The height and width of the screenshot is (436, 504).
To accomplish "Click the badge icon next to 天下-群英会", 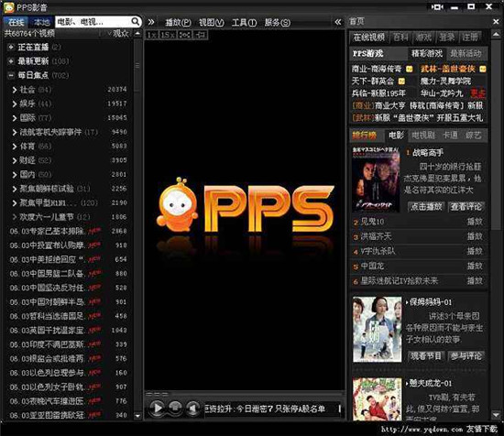I will tap(401, 81).
